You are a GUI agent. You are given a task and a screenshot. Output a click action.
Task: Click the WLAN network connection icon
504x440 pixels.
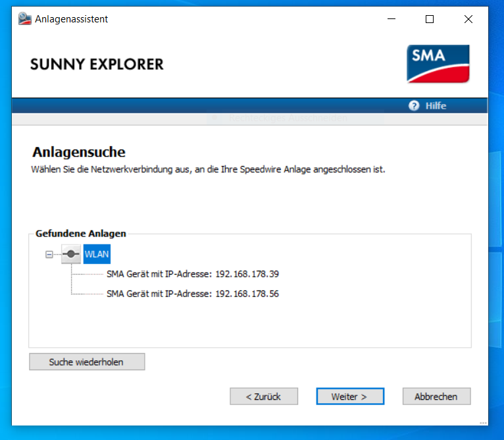pyautogui.click(x=71, y=254)
